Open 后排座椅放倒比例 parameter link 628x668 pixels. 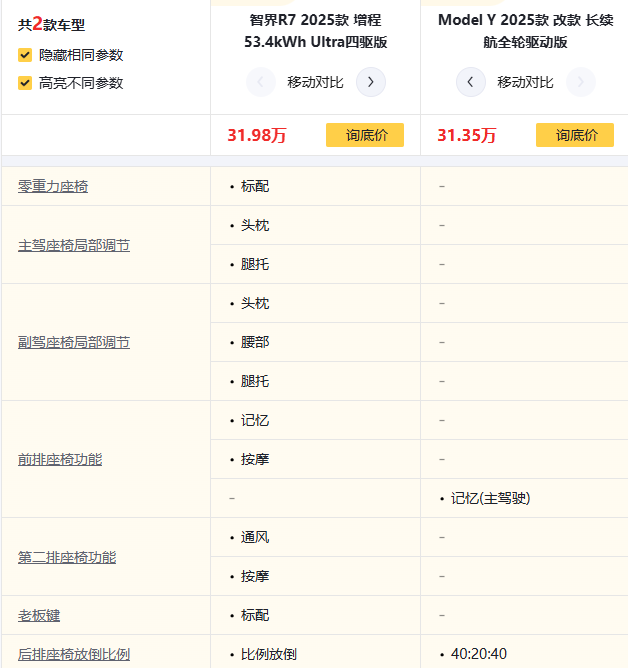(x=74, y=654)
